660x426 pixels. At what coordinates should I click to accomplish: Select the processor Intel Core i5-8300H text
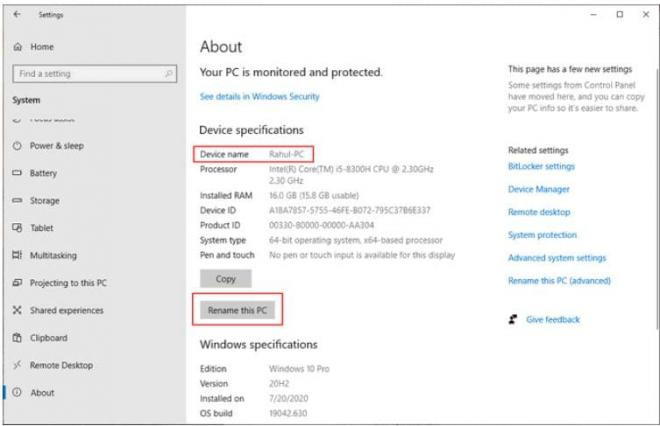pyautogui.click(x=351, y=175)
